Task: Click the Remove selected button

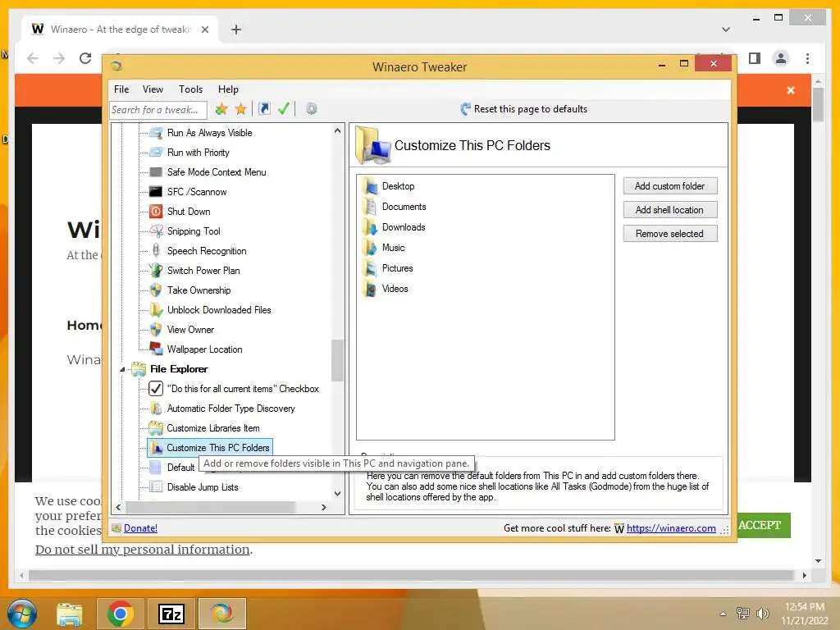Action: [669, 234]
